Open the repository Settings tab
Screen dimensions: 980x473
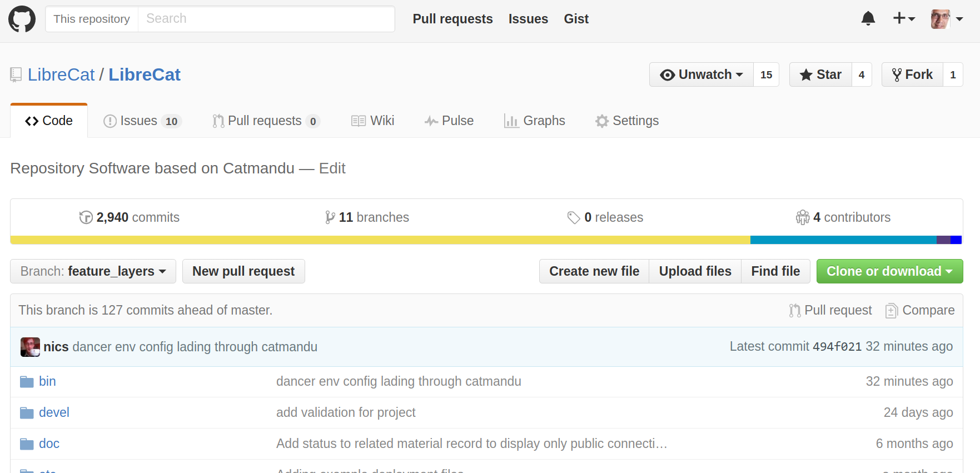point(627,121)
